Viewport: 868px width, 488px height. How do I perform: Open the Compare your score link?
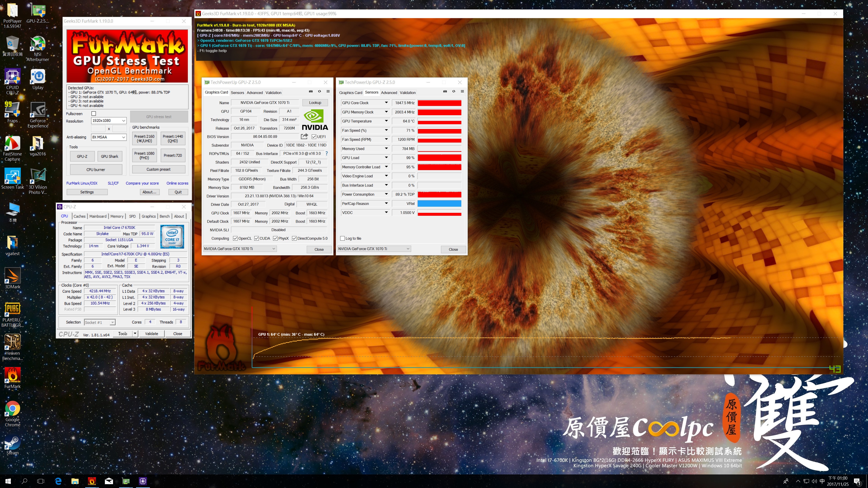click(142, 183)
